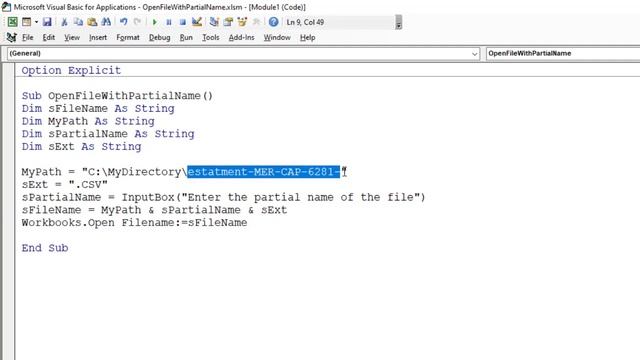640x360 pixels.
Task: Click the Insert UserForm icon
Action: (27, 22)
